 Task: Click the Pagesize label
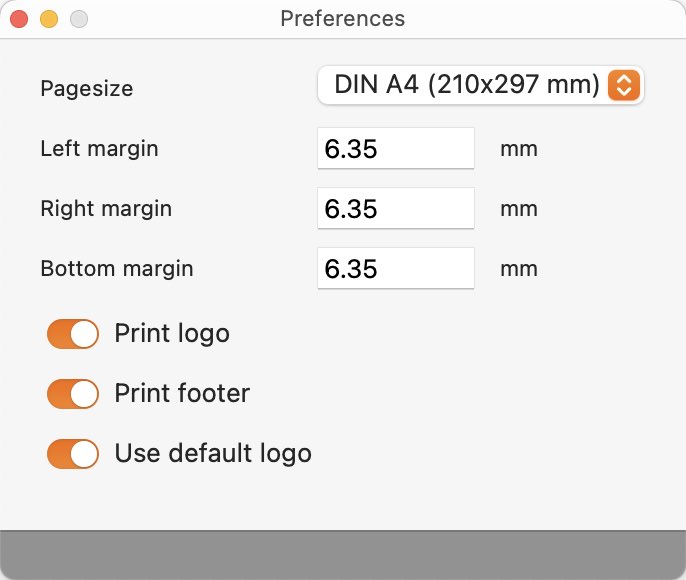(x=87, y=89)
